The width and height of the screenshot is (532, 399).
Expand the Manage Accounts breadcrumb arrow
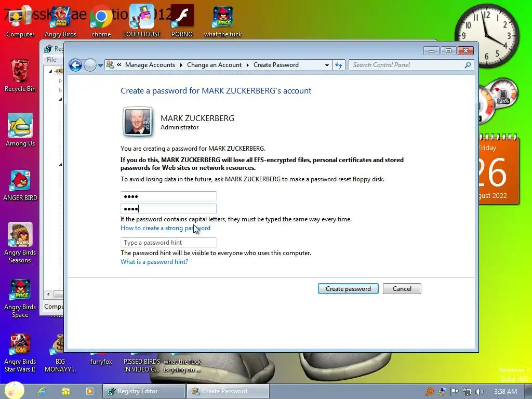pyautogui.click(x=181, y=65)
